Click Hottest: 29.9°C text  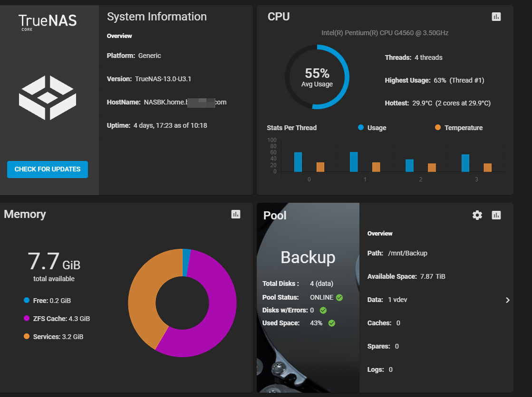coord(438,103)
